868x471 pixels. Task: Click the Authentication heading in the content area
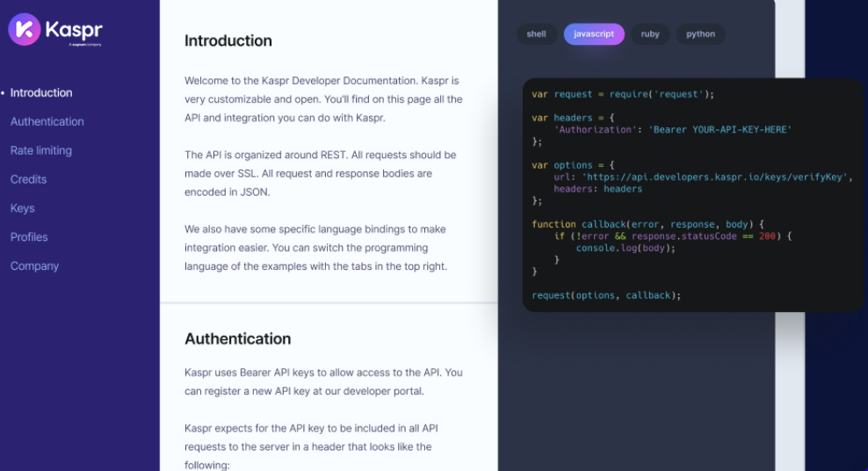(x=237, y=338)
